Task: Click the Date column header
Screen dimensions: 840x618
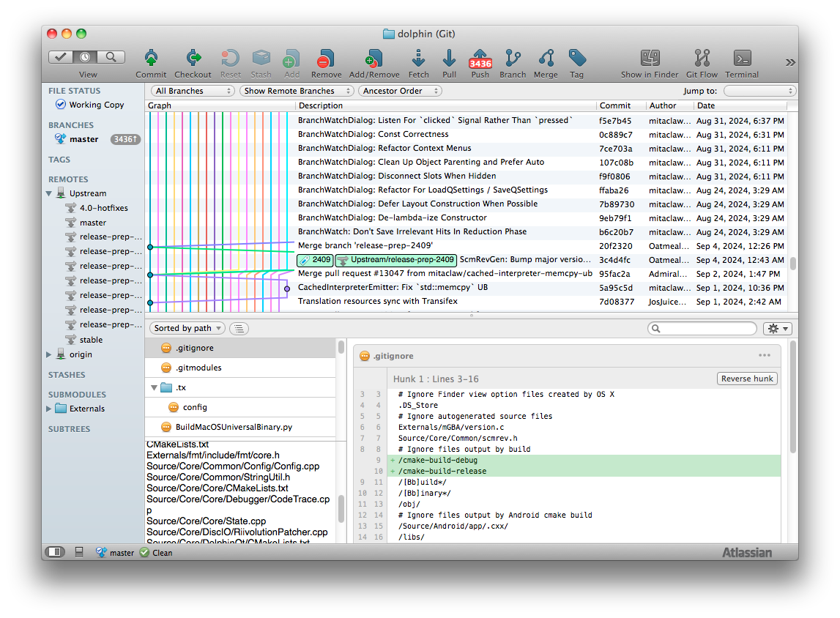Action: 740,105
